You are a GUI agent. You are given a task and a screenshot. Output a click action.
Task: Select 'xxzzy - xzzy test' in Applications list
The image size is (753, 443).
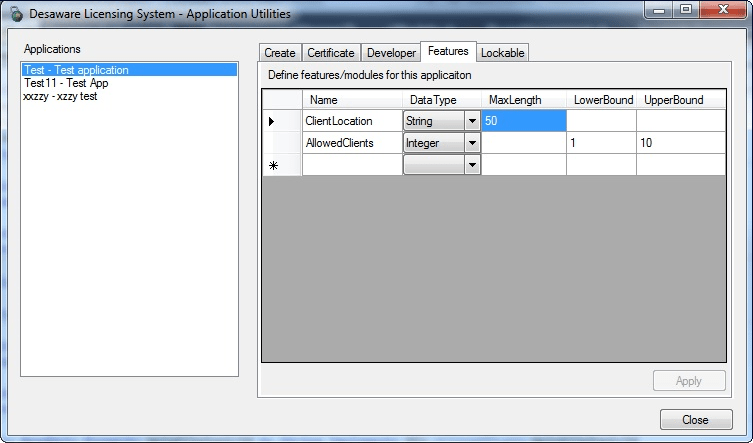click(x=129, y=96)
